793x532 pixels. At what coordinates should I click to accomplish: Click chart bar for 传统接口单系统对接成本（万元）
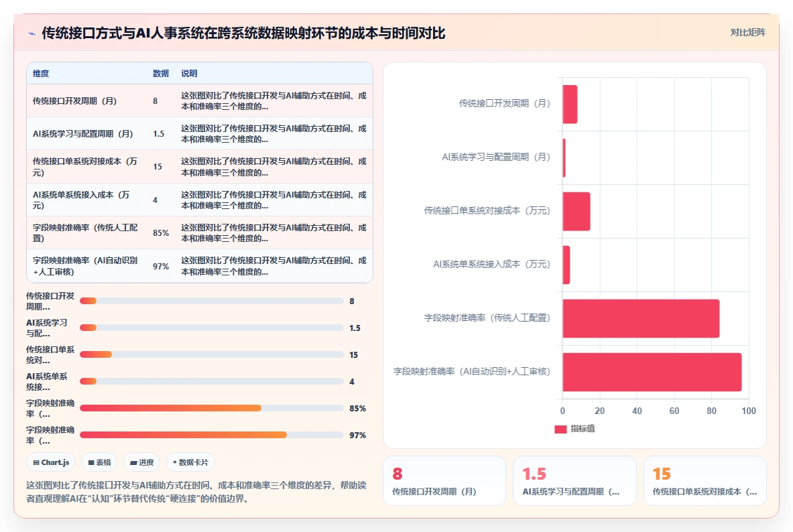point(576,211)
